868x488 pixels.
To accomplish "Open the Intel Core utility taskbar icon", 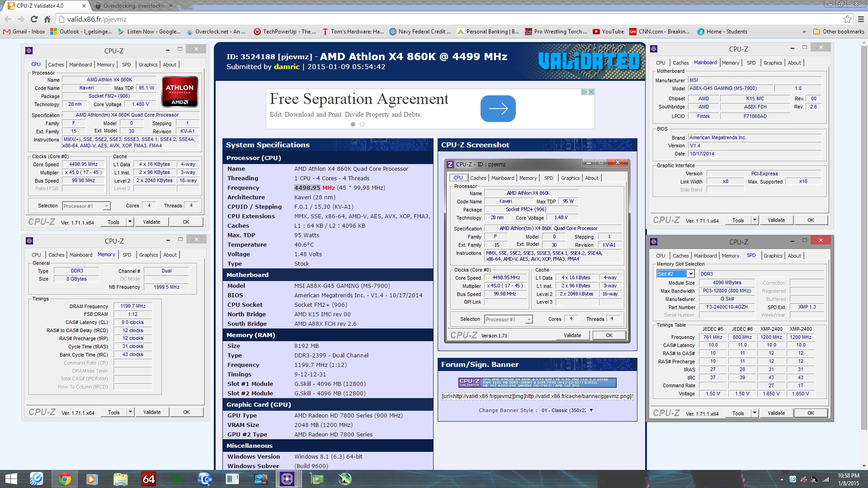I will click(x=260, y=479).
